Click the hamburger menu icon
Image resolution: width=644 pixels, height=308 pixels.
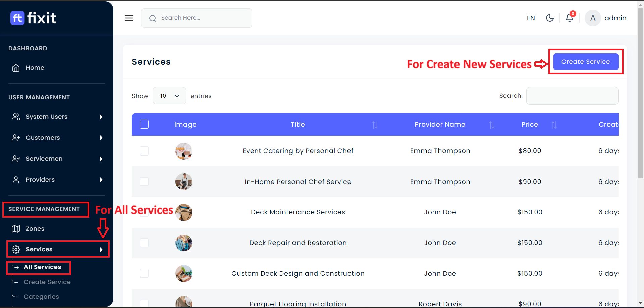pos(129,18)
